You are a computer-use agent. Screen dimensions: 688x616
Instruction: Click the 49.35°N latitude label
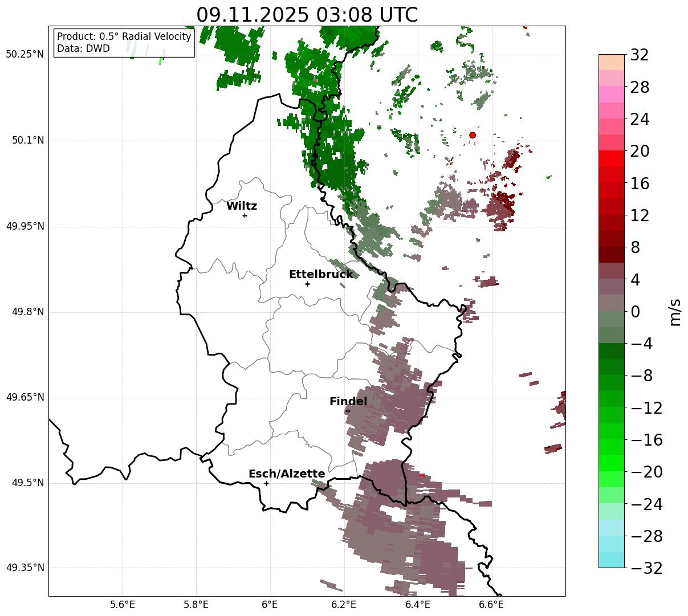(x=25, y=568)
